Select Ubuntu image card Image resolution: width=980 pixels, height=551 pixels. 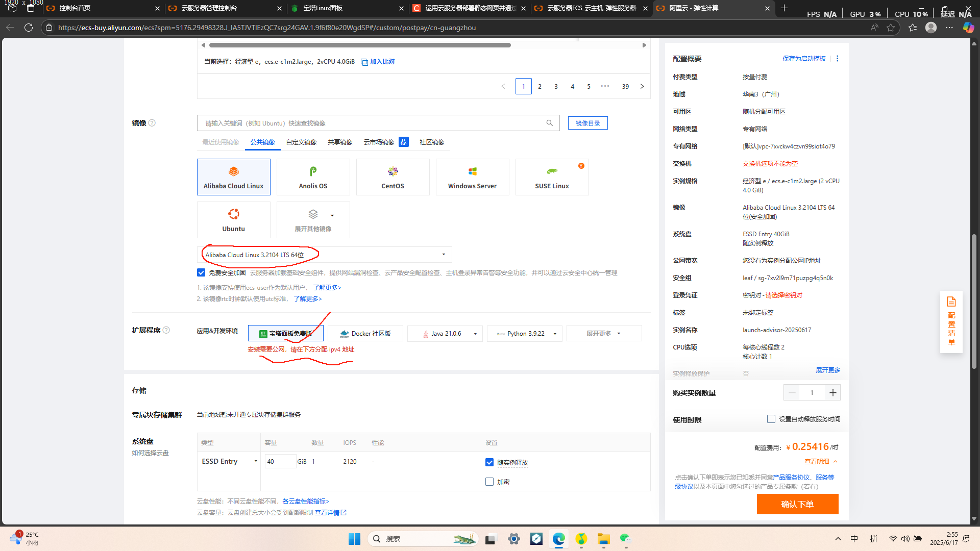pyautogui.click(x=234, y=220)
